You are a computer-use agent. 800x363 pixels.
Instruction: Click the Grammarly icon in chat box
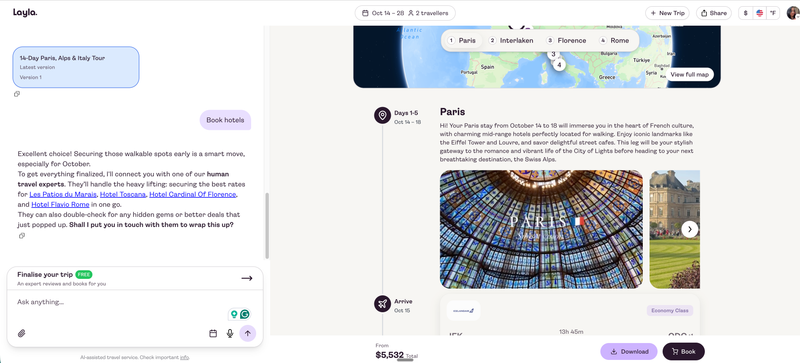[245, 314]
